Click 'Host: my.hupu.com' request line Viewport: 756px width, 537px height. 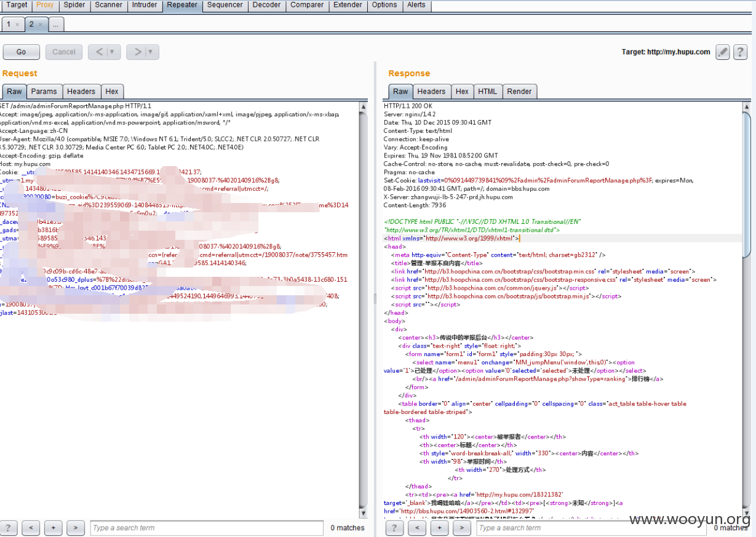pyautogui.click(x=25, y=164)
